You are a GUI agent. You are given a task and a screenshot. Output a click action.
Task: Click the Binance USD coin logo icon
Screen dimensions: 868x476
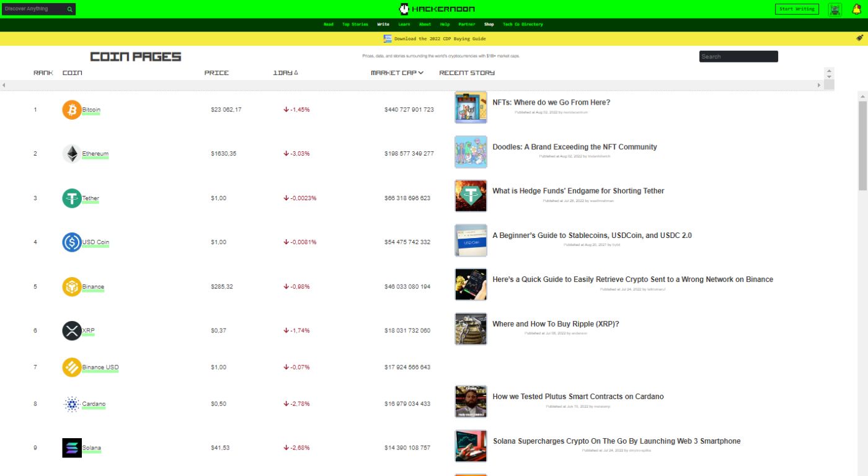72,368
